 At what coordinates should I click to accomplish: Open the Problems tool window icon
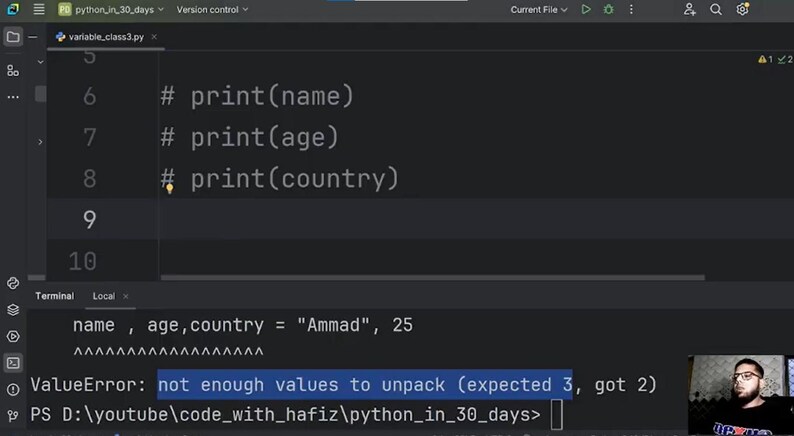coord(13,389)
